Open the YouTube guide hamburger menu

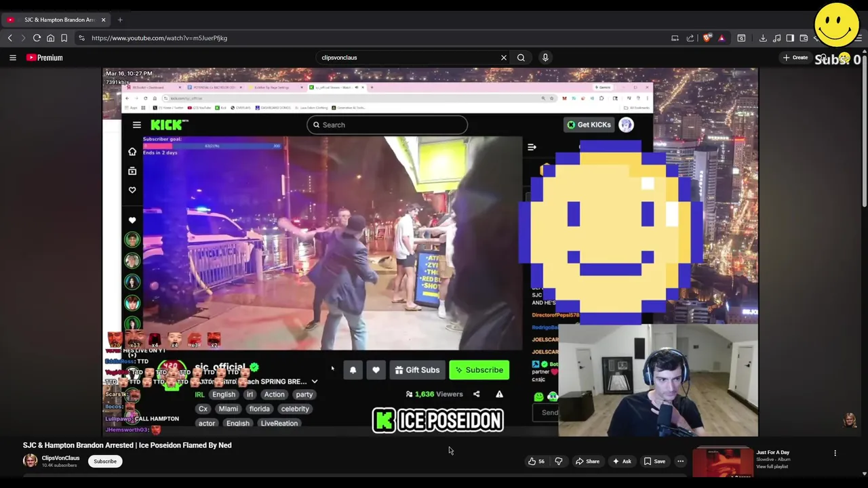coord(12,58)
